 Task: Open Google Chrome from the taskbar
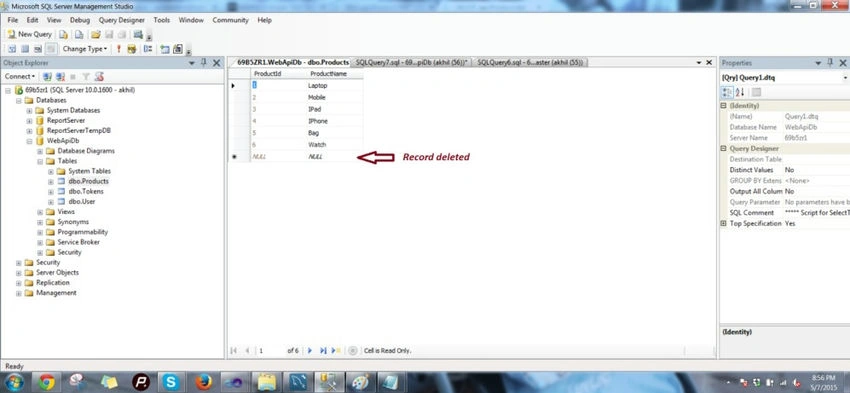(x=46, y=382)
